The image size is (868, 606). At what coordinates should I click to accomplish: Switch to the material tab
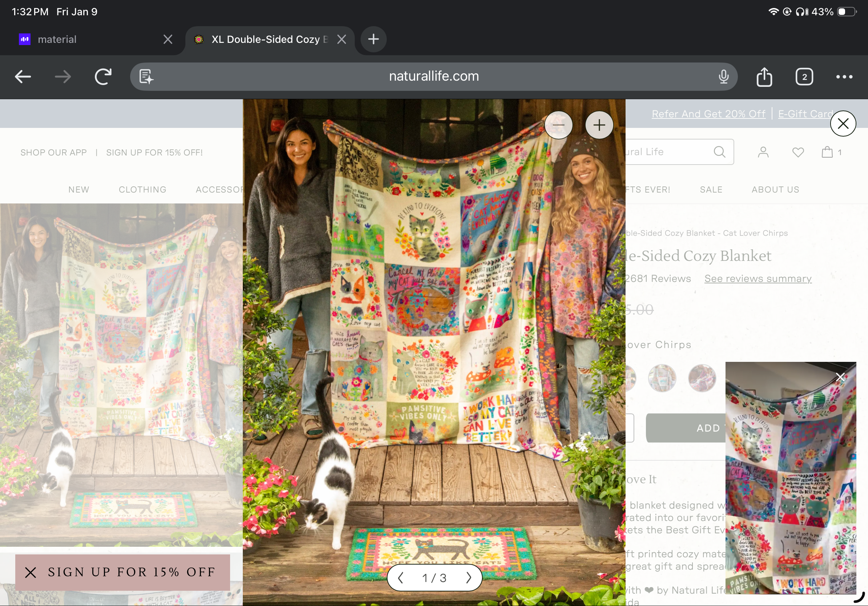click(x=57, y=39)
